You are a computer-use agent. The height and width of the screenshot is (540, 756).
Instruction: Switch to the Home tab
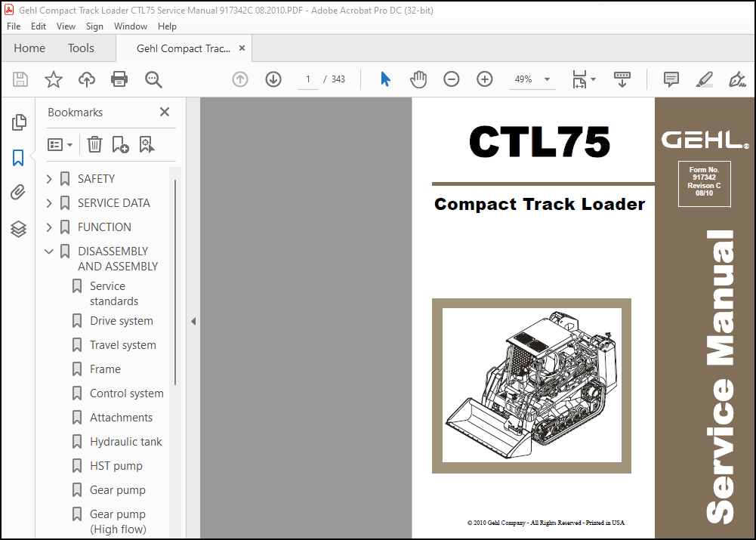tap(29, 48)
